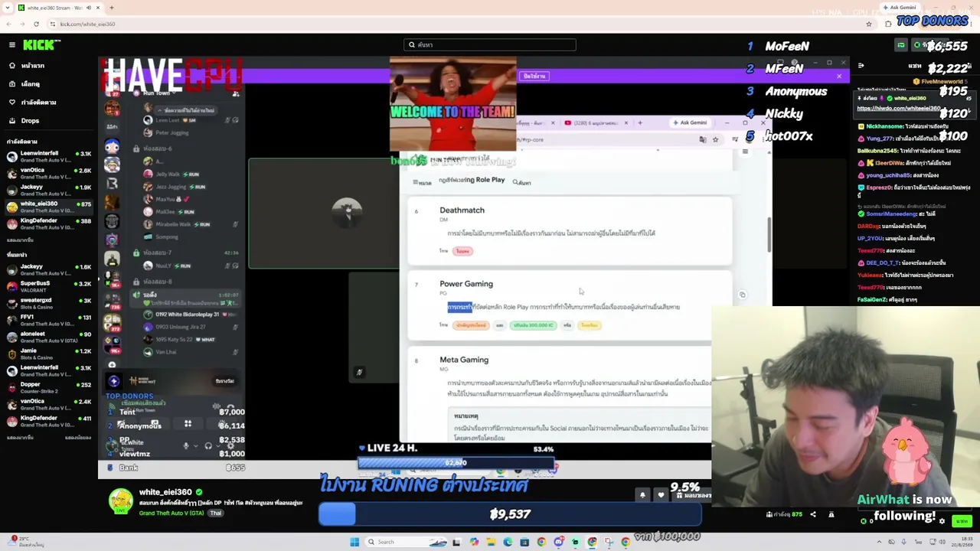Share the stream via share icon
This screenshot has height=551, width=980.
pos(813,515)
